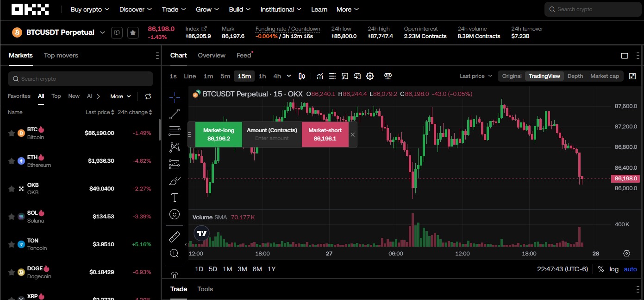The image size is (644, 300).
Task: Select the crosshair cursor tool
Action: click(x=175, y=97)
